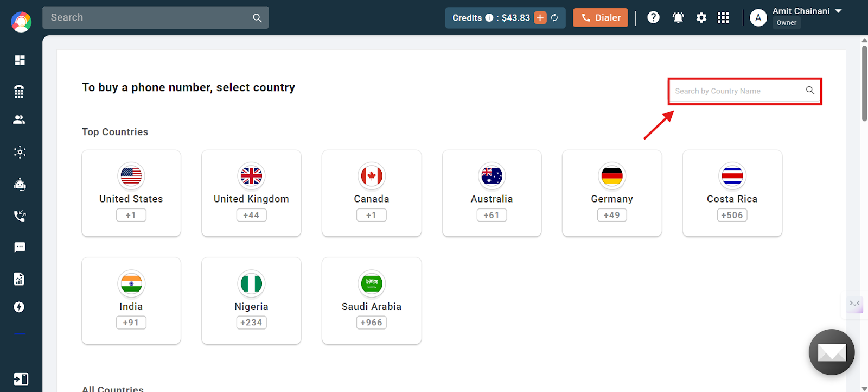Click the page vertical scrollbar thumb
This screenshot has width=868, height=392.
coord(864,83)
